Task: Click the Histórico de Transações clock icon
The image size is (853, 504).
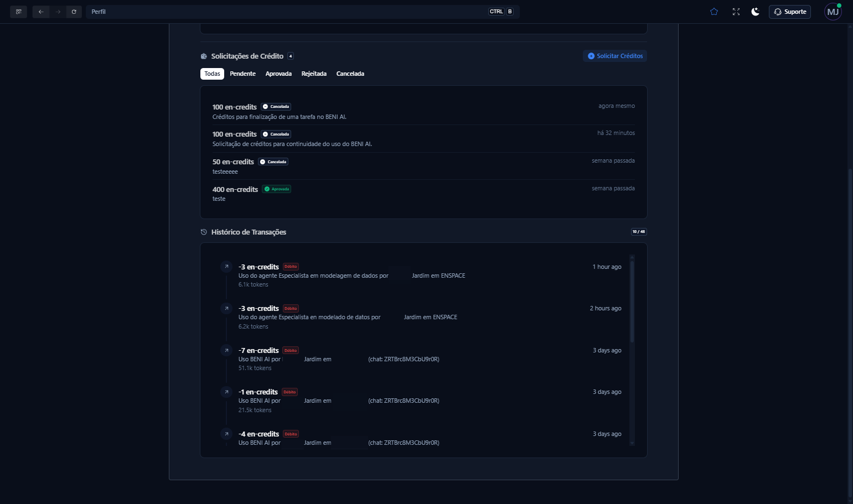Action: [204, 232]
